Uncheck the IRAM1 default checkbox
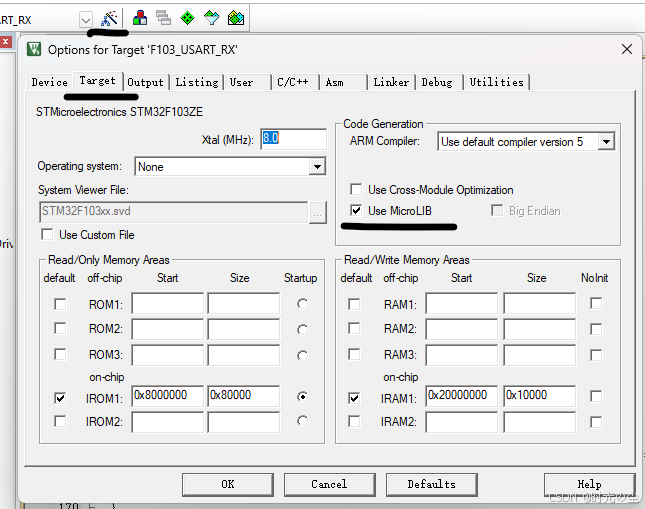Image resolution: width=645 pixels, height=509 pixels. point(354,398)
